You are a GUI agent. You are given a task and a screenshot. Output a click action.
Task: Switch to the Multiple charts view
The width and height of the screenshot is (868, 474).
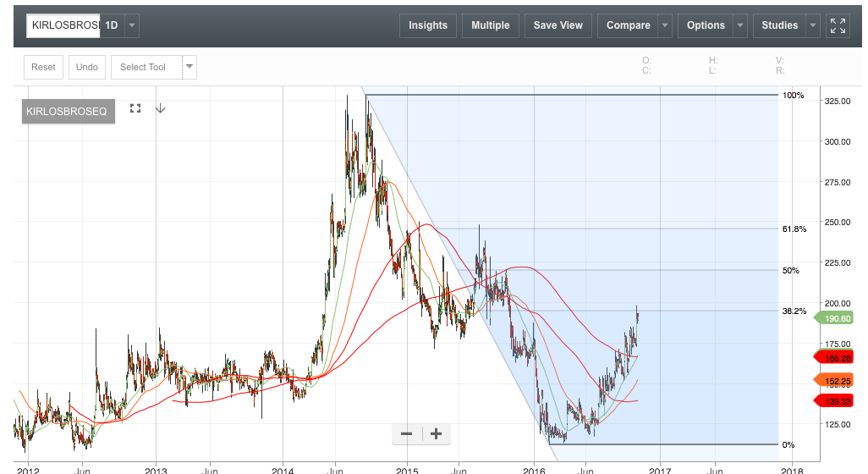point(491,25)
